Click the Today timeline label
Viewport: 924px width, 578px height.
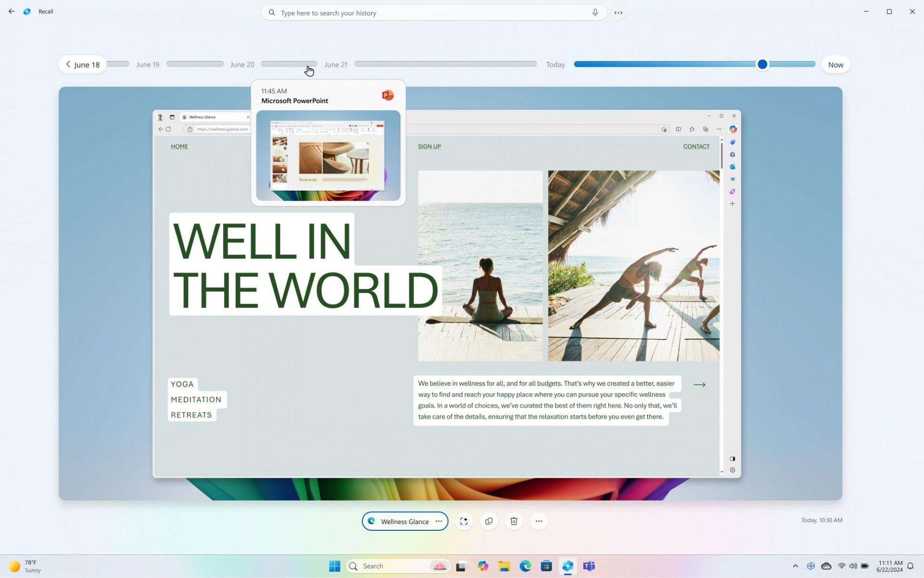pos(555,64)
